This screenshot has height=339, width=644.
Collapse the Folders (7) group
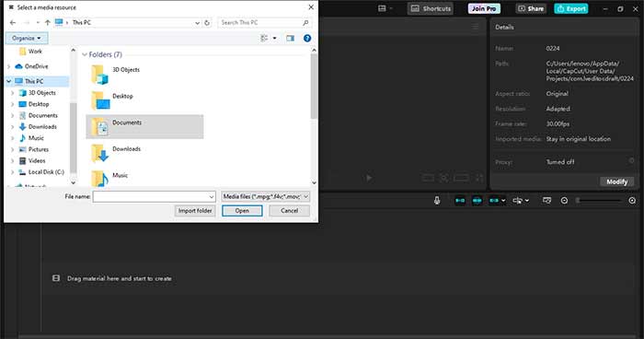85,54
